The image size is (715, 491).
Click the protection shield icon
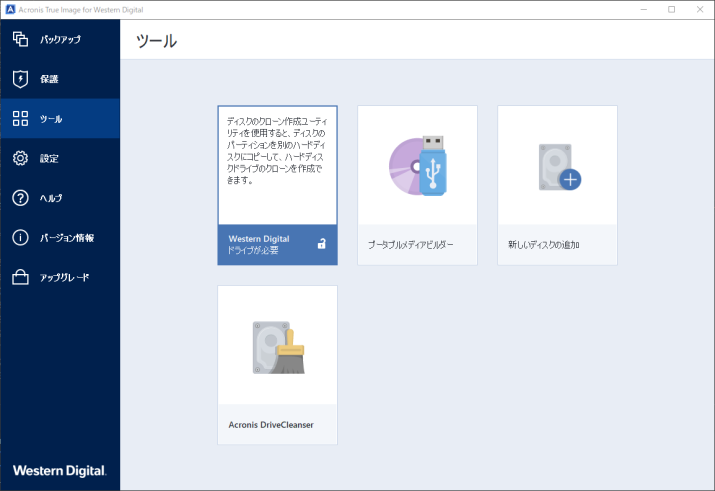coord(20,79)
